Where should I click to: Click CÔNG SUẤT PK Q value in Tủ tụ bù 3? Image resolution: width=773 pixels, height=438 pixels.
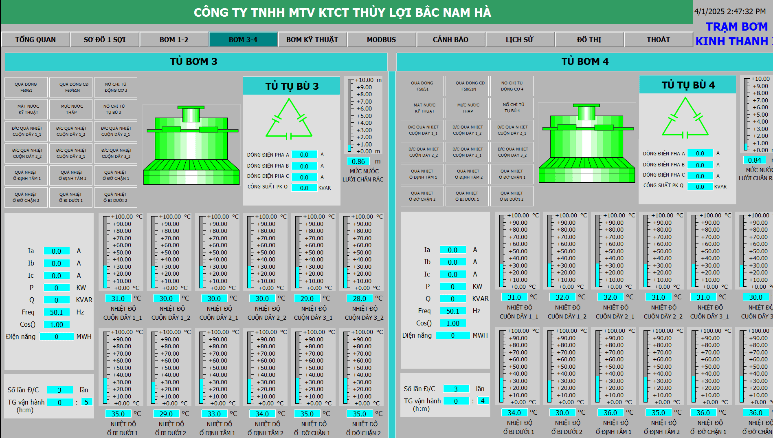(x=304, y=187)
